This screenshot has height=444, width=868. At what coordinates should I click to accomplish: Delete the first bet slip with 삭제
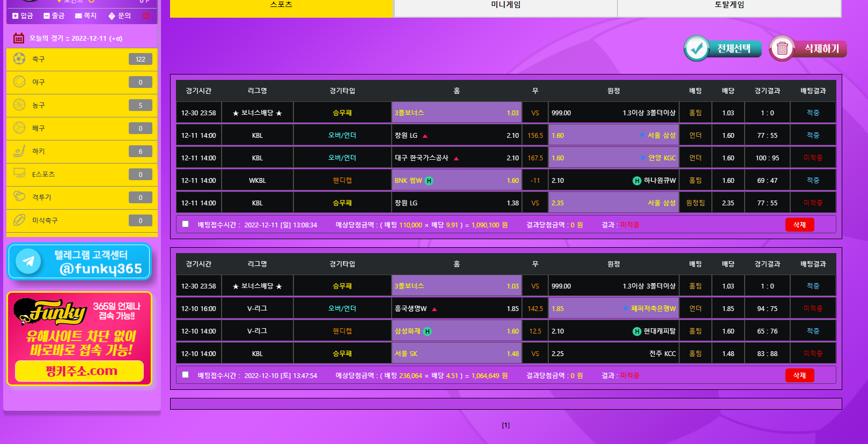[x=799, y=225]
